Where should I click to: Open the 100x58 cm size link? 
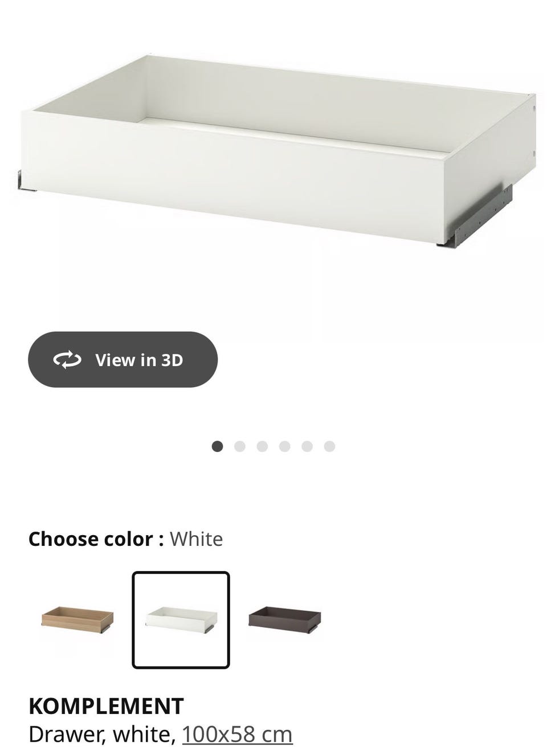[237, 734]
